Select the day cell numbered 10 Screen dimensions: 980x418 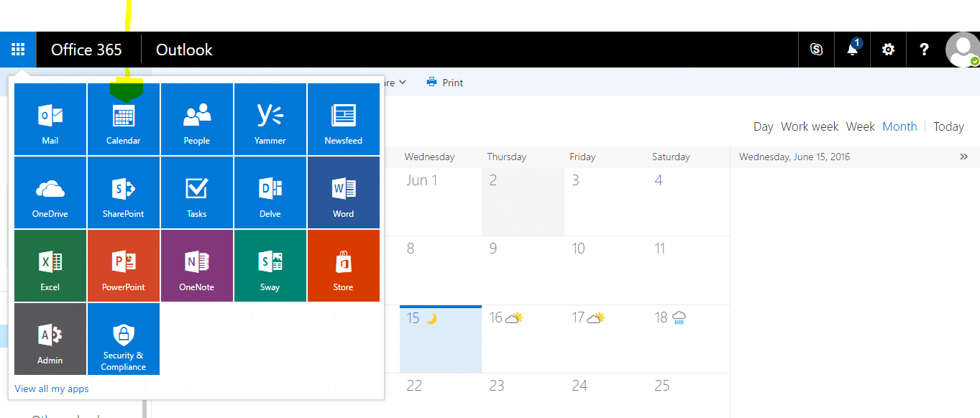[605, 270]
